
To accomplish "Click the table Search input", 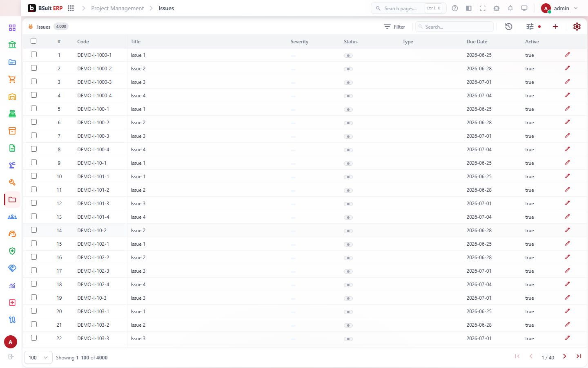I will pos(454,27).
